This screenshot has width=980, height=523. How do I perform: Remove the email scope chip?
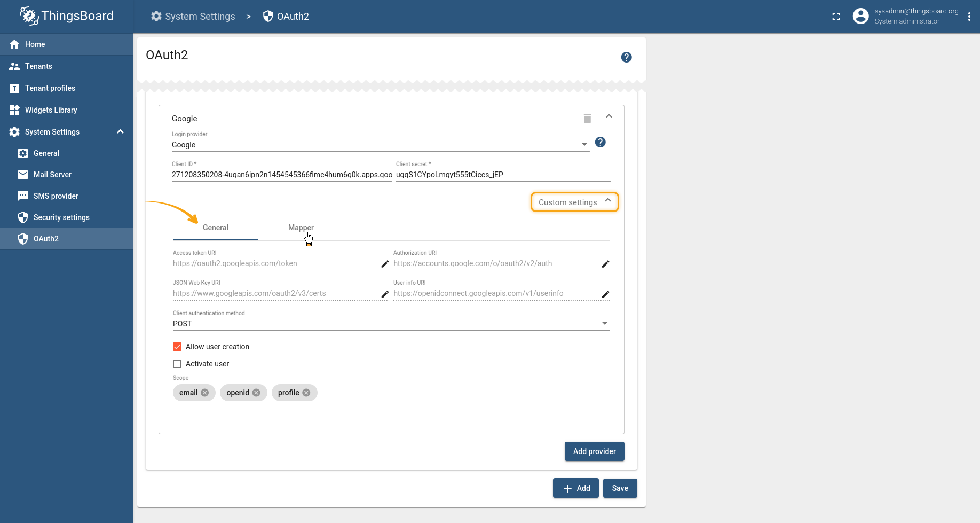point(205,393)
